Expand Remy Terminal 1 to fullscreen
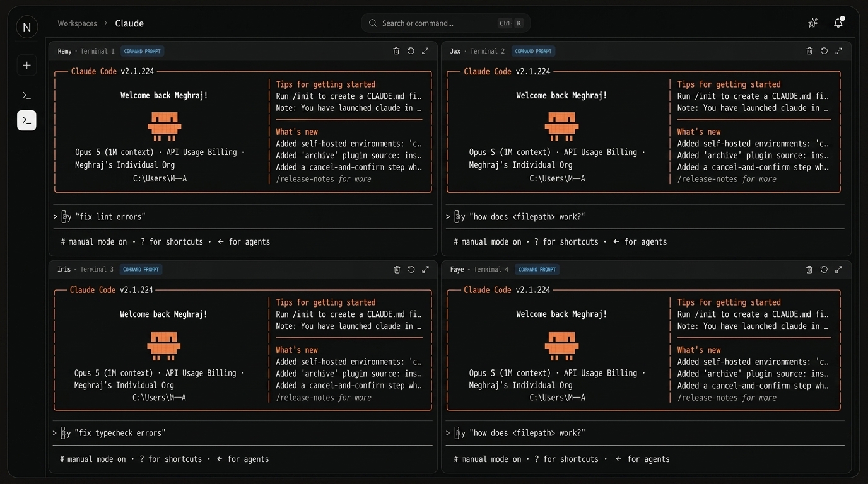 coord(425,51)
